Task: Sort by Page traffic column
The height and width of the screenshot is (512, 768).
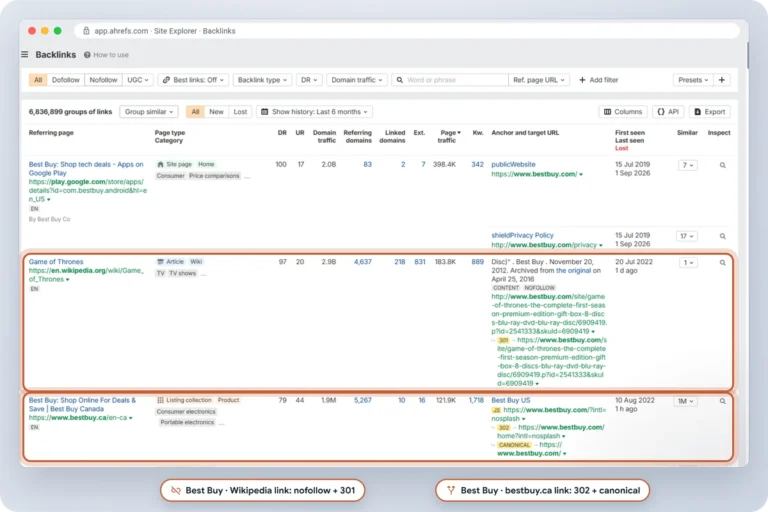Action: pyautogui.click(x=450, y=136)
